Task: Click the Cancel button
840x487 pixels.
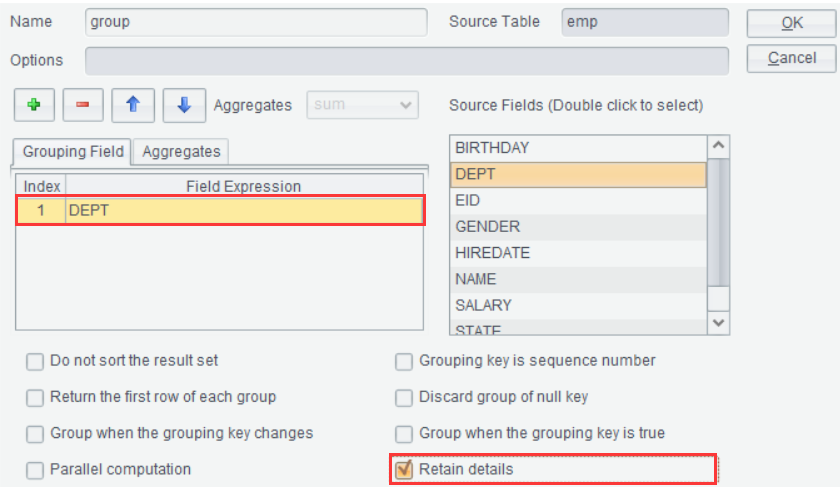Action: tap(791, 58)
